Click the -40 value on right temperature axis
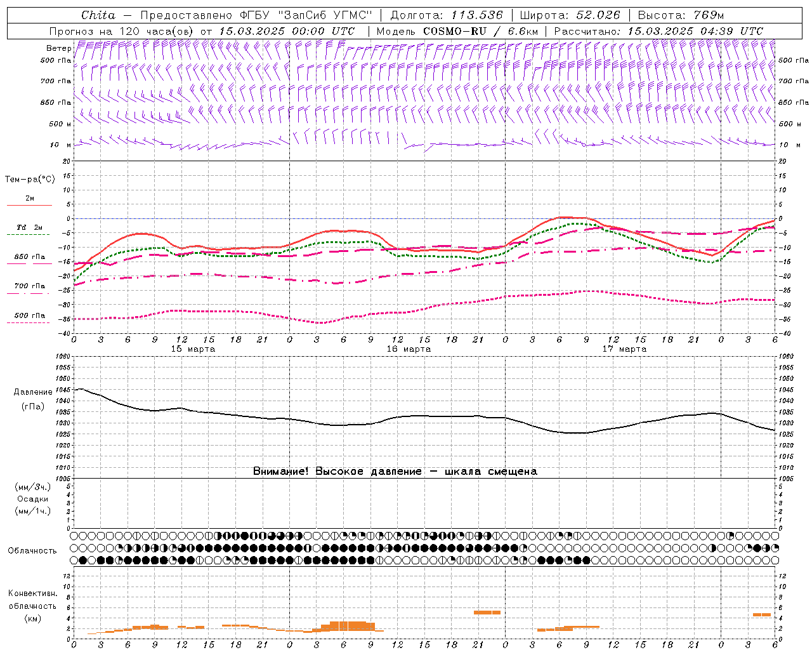 tap(783, 333)
